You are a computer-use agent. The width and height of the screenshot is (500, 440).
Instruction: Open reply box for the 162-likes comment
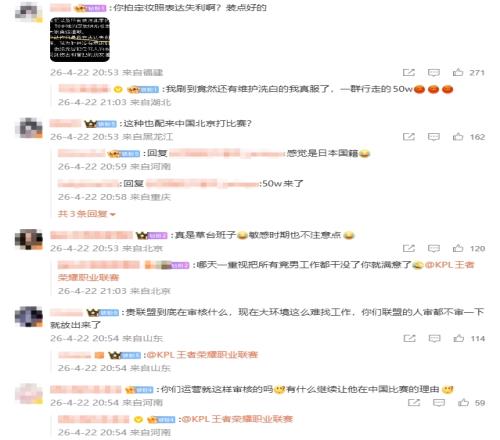(434, 137)
